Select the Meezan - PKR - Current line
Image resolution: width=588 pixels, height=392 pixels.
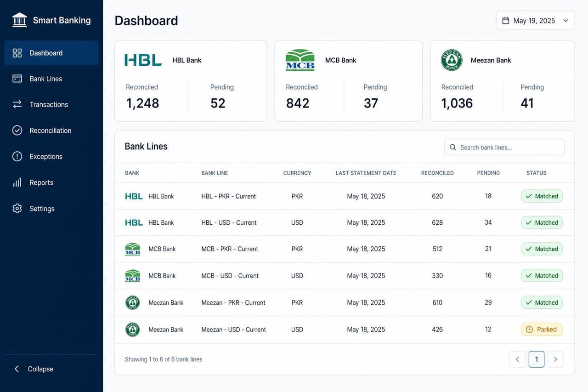point(345,302)
